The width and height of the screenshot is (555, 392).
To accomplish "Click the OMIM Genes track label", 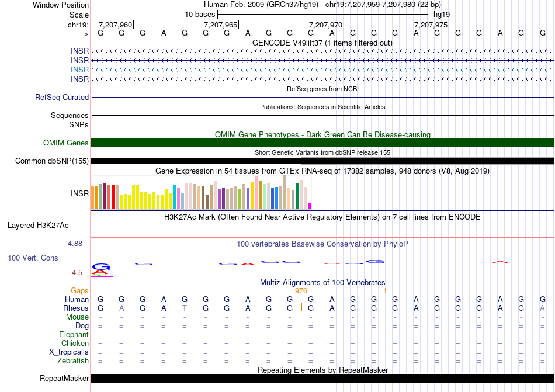I will click(66, 143).
